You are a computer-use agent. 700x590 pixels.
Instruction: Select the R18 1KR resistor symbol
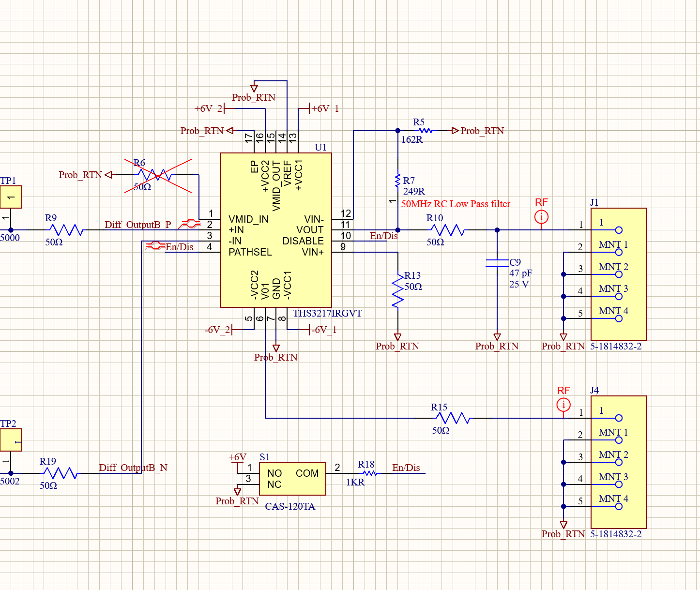(370, 473)
